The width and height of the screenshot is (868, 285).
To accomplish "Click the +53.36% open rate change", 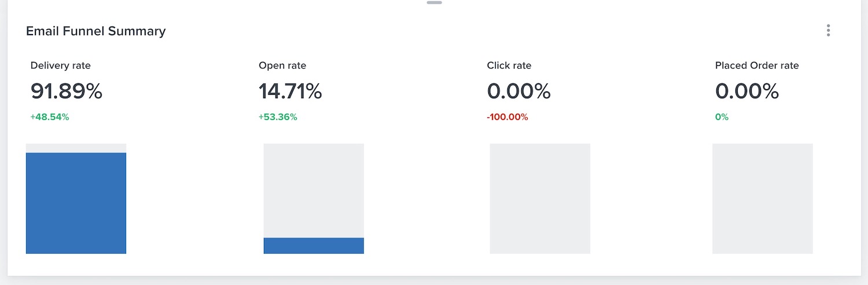I will [x=278, y=117].
